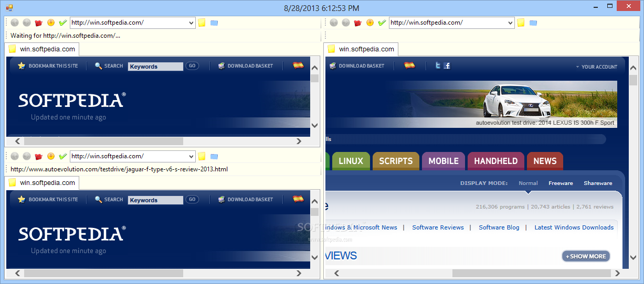Choose Freeware display mode
Image resolution: width=644 pixels, height=284 pixels.
(x=561, y=183)
